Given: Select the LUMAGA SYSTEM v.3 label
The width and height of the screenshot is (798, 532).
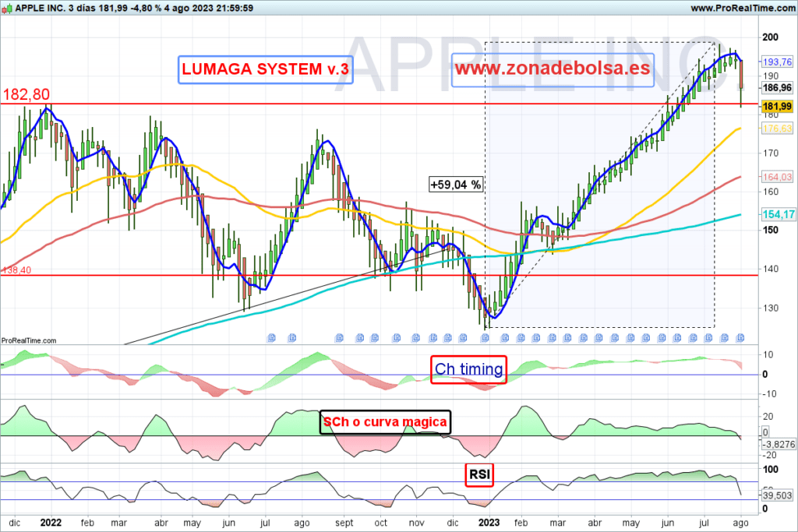Looking at the screenshot, I should (265, 69).
